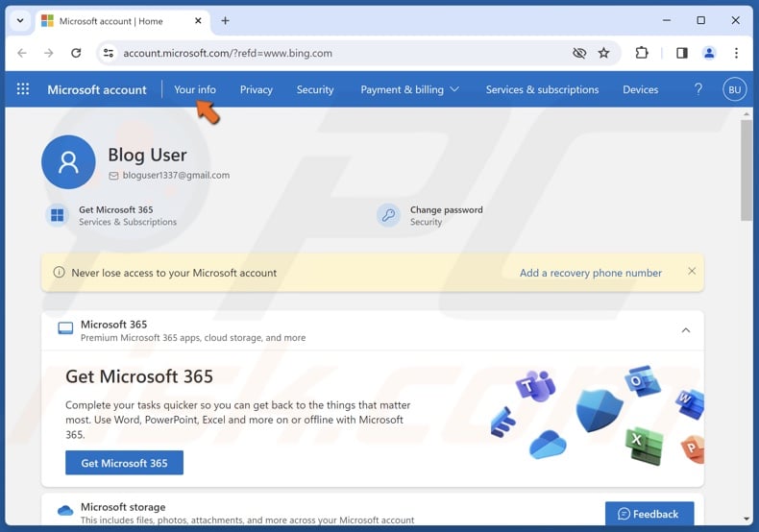Open the Security tab
Viewport: 759px width, 532px height.
pos(315,89)
